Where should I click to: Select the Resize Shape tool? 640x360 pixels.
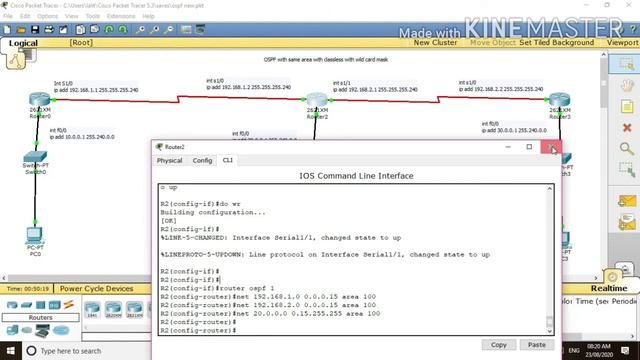(x=627, y=169)
